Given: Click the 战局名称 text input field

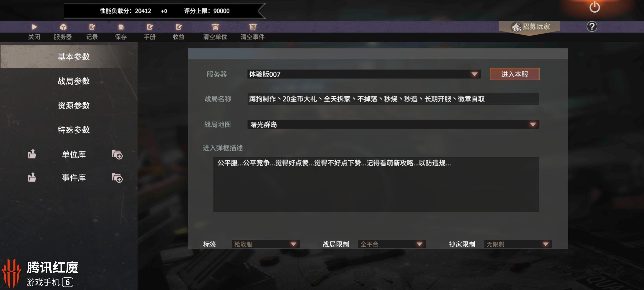Looking at the screenshot, I should (393, 99).
